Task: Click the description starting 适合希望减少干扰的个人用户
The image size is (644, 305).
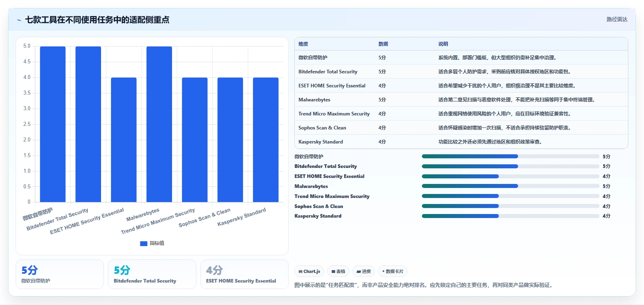Action: [x=507, y=86]
